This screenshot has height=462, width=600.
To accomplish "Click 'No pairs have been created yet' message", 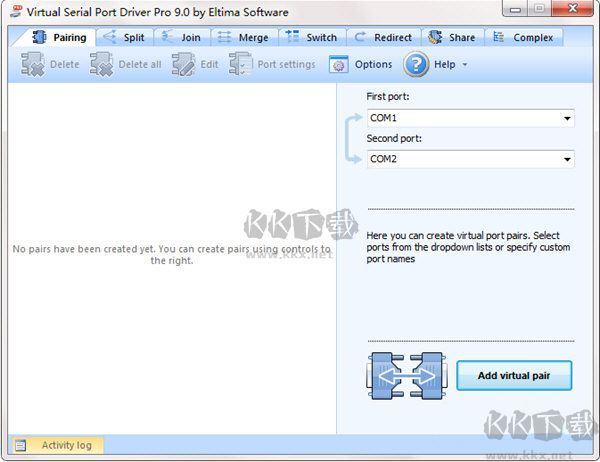I will 172,255.
